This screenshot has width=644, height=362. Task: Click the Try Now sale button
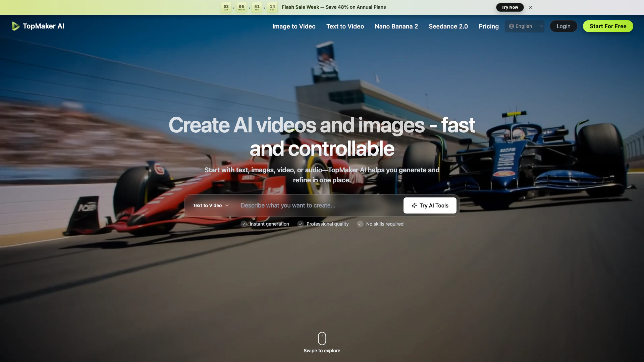509,7
